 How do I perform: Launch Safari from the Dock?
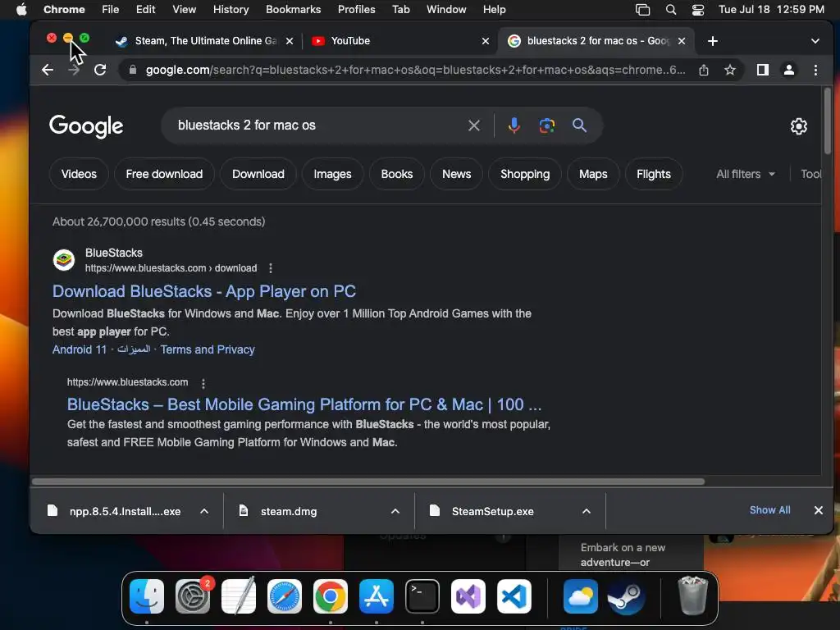[x=285, y=596]
